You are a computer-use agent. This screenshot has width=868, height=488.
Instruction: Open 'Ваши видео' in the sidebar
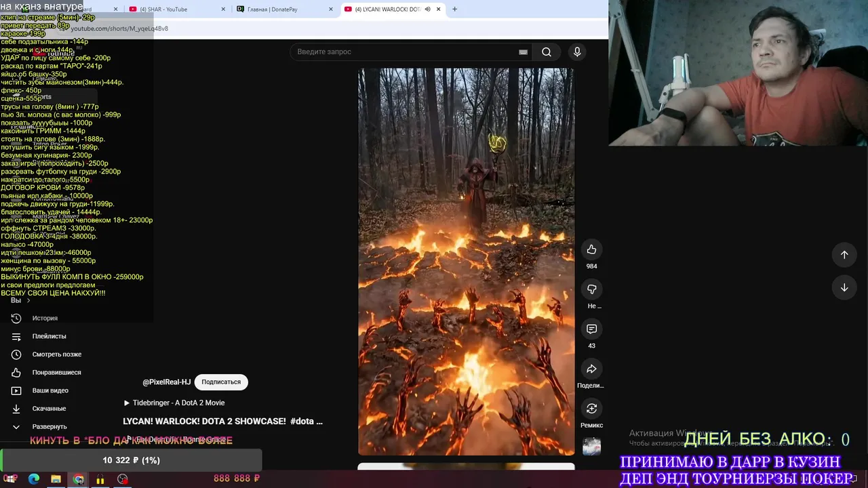click(50, 390)
